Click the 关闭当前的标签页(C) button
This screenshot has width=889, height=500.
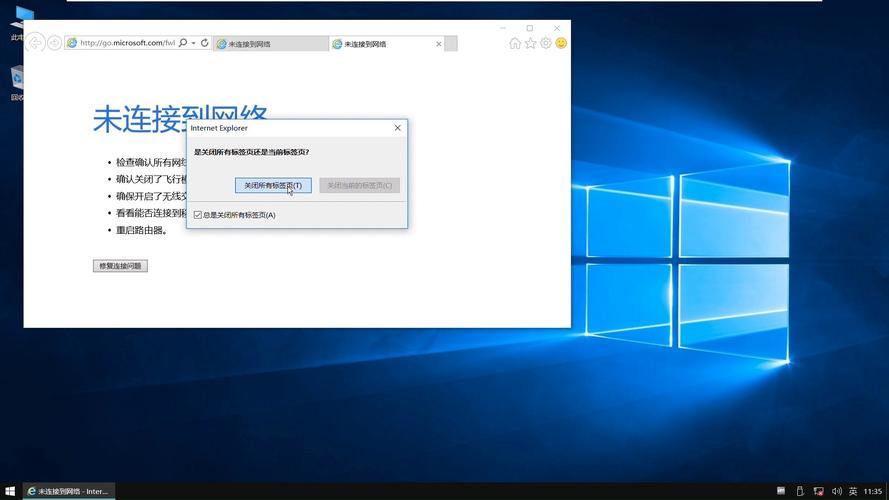tap(359, 186)
